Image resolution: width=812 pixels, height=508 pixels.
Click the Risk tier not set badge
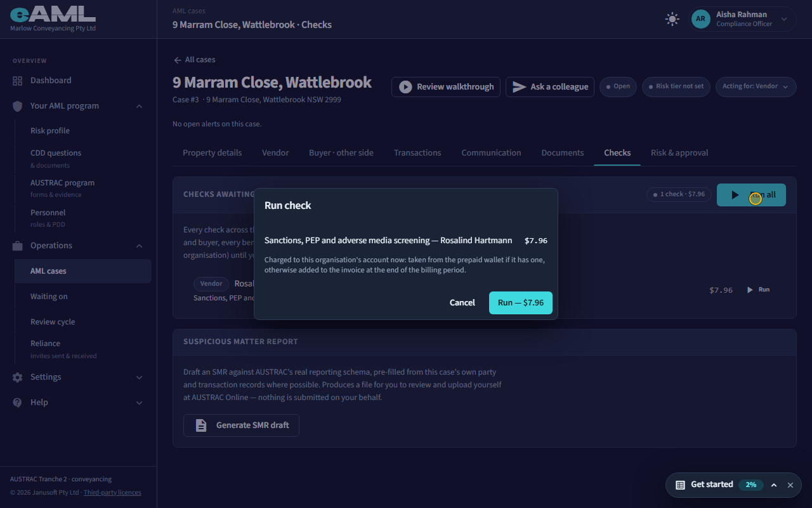click(676, 87)
